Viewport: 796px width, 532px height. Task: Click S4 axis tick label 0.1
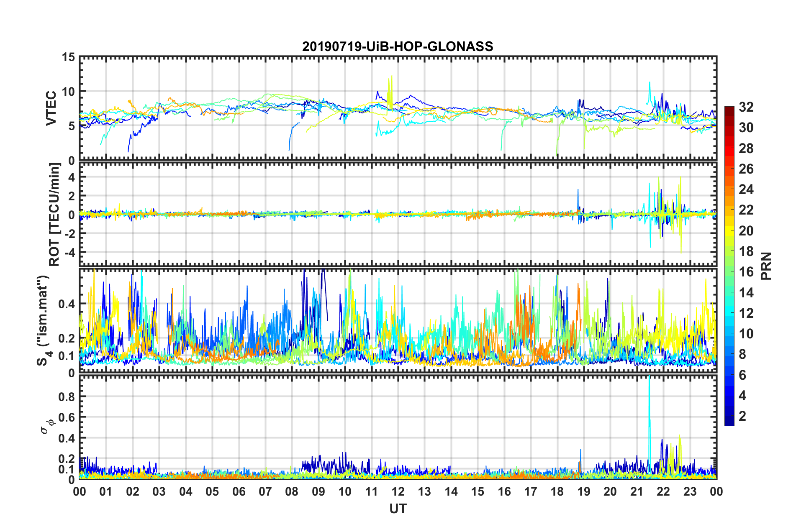67,356
